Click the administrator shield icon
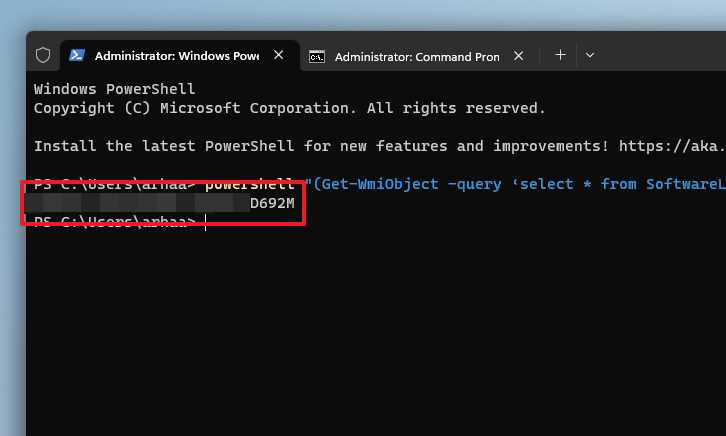 [43, 55]
